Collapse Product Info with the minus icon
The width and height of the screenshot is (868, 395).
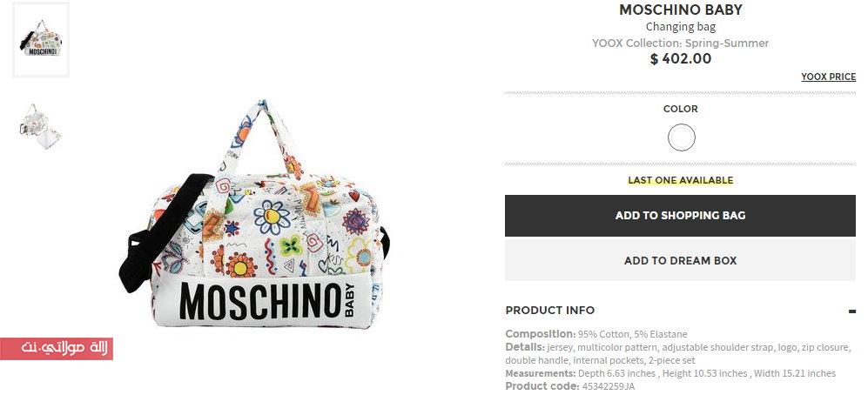point(851,311)
